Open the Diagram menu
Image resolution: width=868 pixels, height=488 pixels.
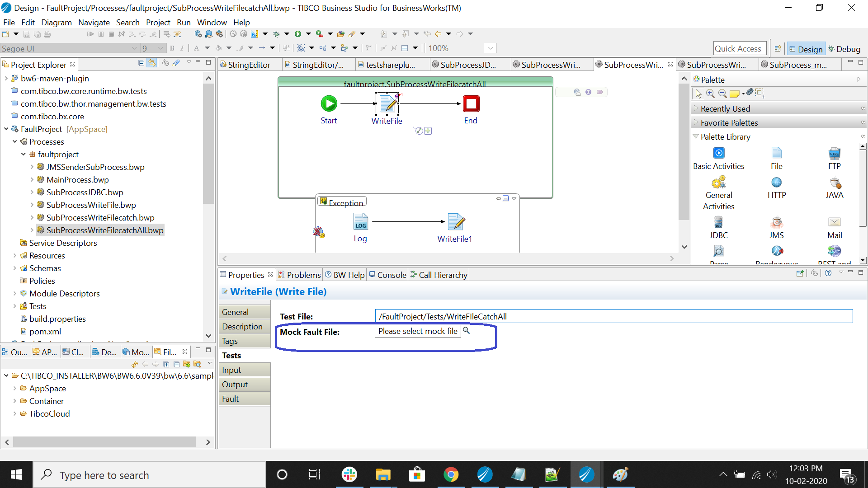(x=57, y=23)
